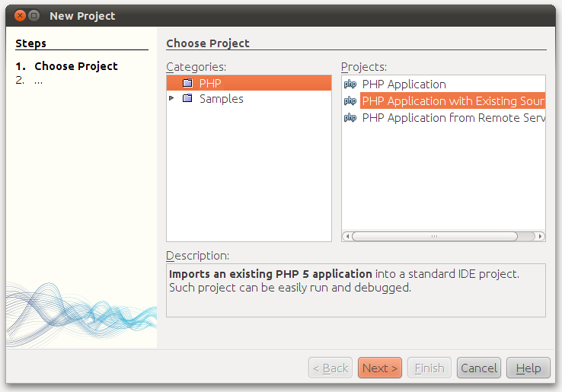Expand the Samples category tree node
Viewport: 562px width, 392px height.
[x=172, y=99]
